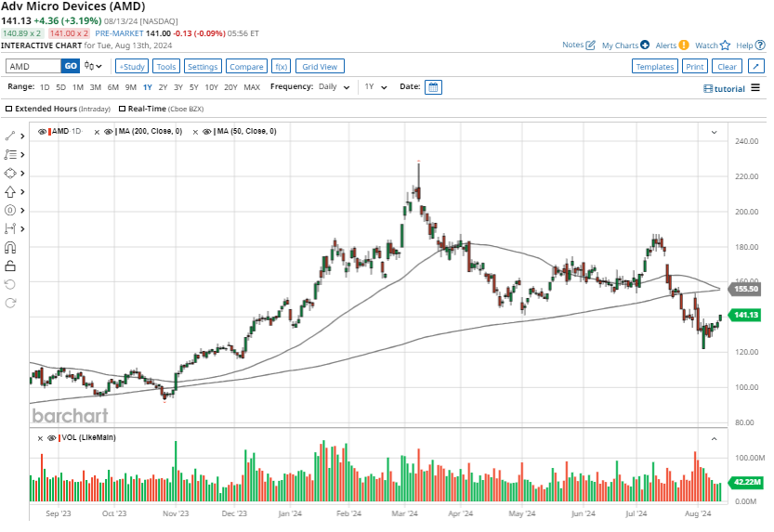The image size is (774, 532).
Task: Select the trend line drawing tool
Action: [x=11, y=136]
